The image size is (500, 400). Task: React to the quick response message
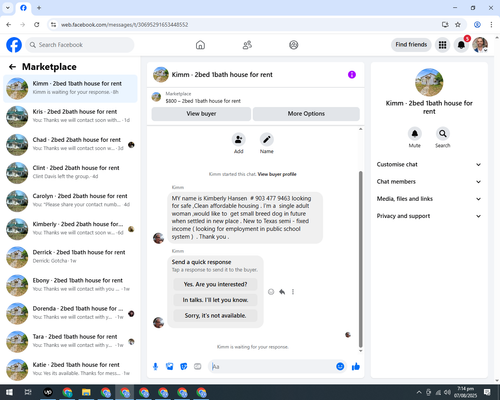pyautogui.click(x=271, y=292)
